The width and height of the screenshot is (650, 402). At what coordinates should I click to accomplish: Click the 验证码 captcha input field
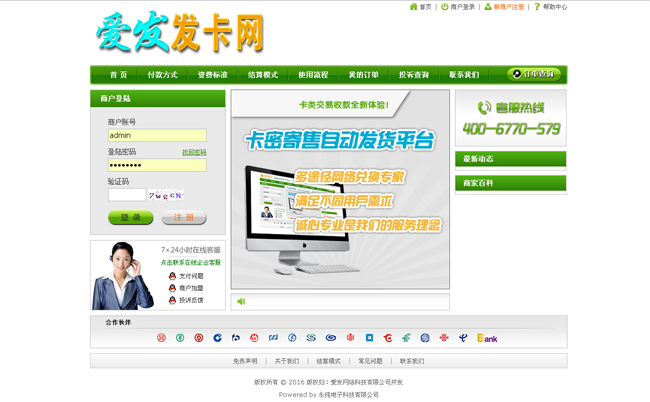click(127, 195)
